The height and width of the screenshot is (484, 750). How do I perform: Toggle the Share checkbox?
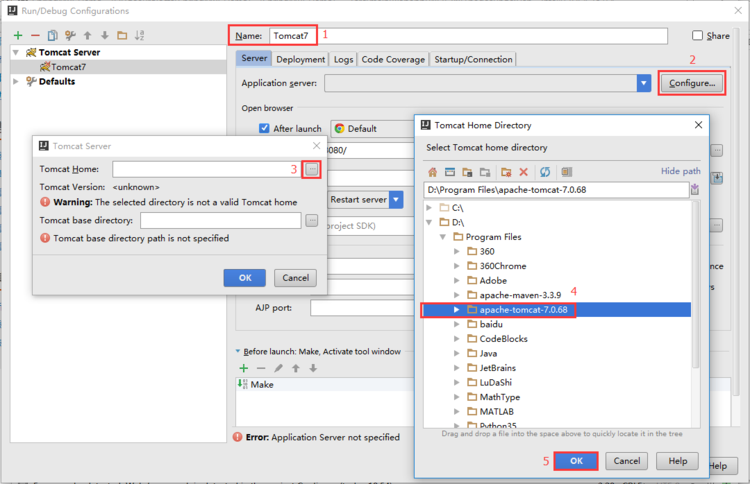pos(697,35)
